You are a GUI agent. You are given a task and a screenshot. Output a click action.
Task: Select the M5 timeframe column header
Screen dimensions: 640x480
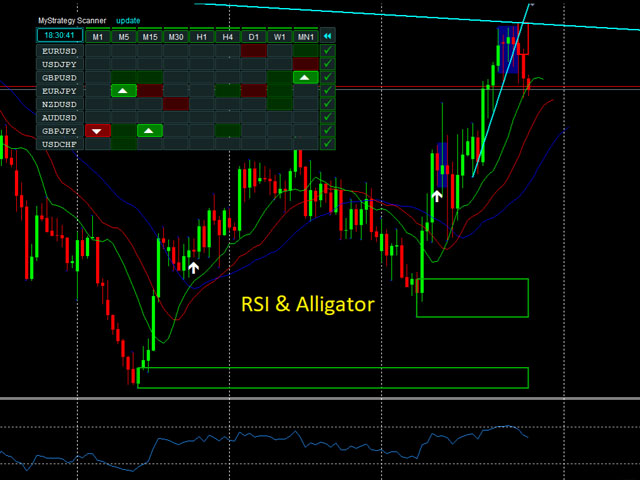coord(124,36)
